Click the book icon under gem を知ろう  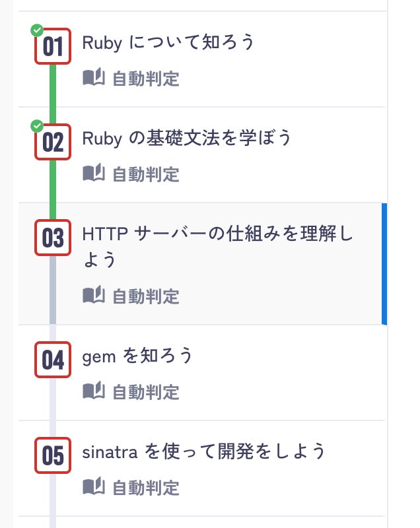pyautogui.click(x=93, y=391)
